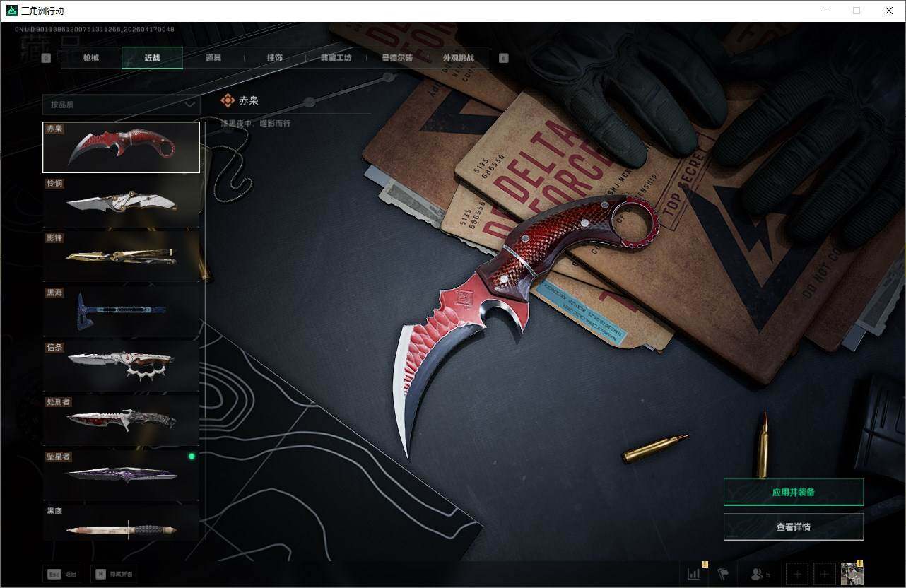Click the flag icon in bottom bar

coord(723,574)
